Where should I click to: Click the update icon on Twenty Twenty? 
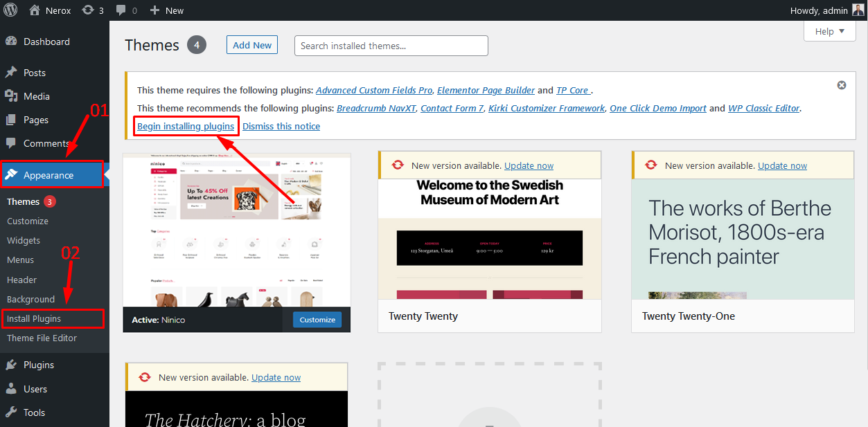(397, 165)
